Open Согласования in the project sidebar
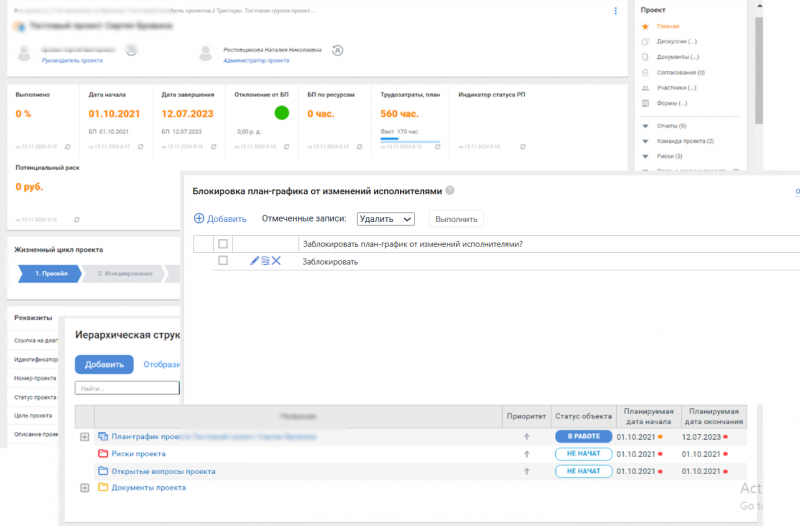Viewport: 800px width, 526px height. pyautogui.click(x=680, y=72)
